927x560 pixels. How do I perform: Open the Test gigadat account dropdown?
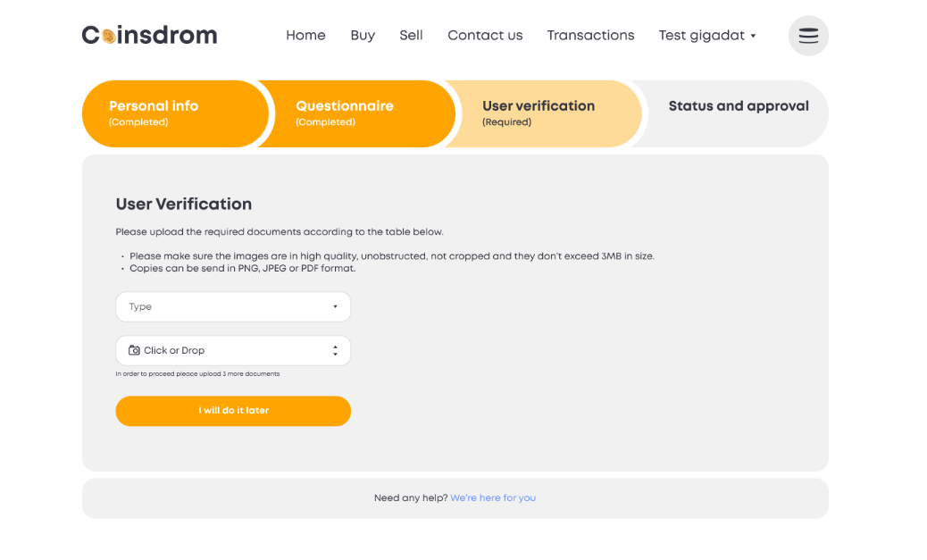pos(707,36)
